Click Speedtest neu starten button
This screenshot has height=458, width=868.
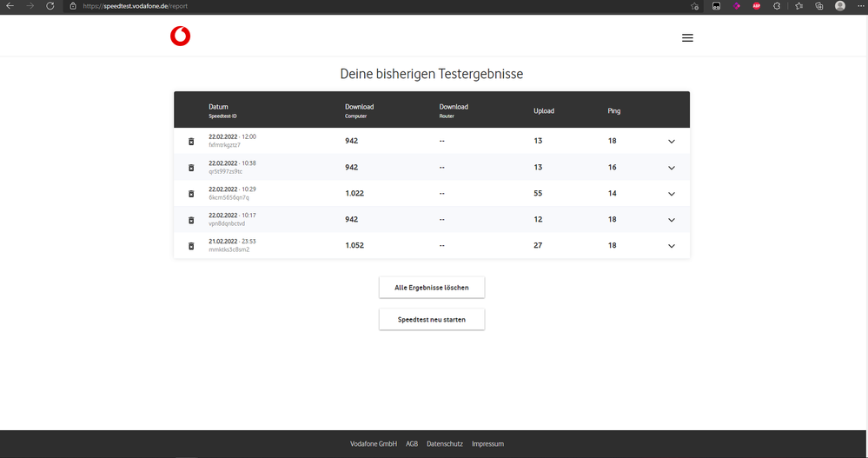432,320
